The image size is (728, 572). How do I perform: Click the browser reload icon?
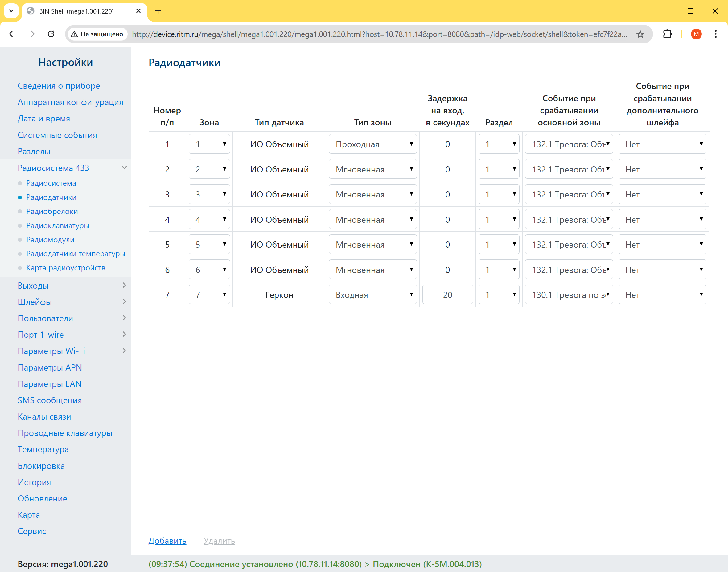(x=51, y=34)
